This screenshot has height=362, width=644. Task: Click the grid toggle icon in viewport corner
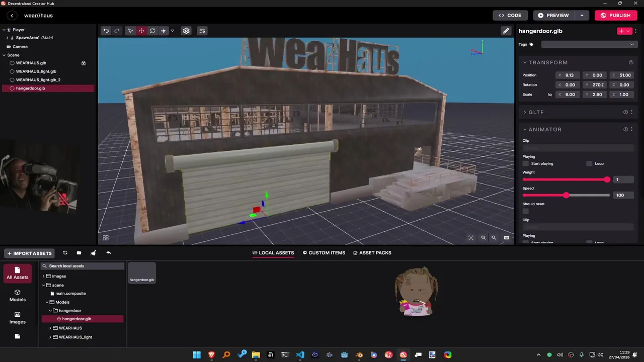click(x=106, y=238)
